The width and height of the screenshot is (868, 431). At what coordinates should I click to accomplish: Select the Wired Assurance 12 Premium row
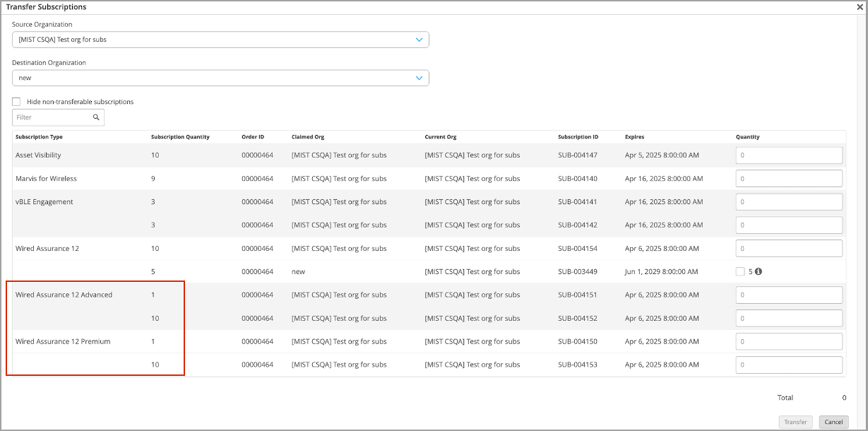[63, 342]
